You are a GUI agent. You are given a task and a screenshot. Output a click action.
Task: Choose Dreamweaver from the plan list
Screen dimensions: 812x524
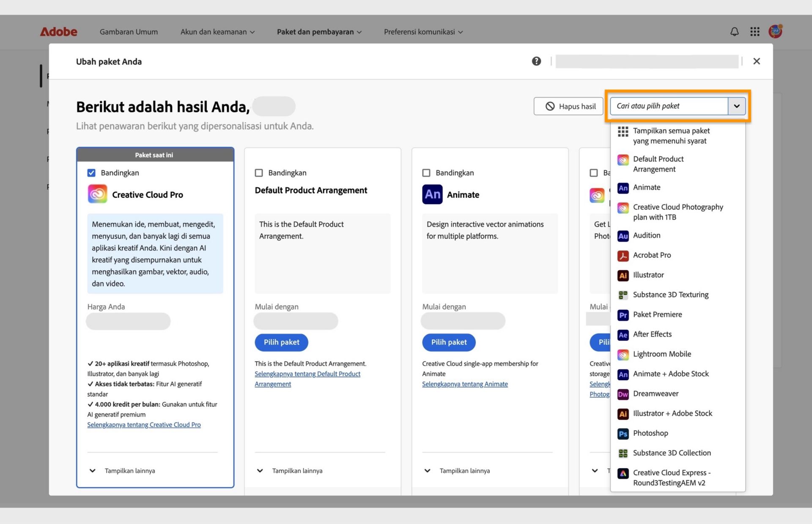click(x=656, y=394)
